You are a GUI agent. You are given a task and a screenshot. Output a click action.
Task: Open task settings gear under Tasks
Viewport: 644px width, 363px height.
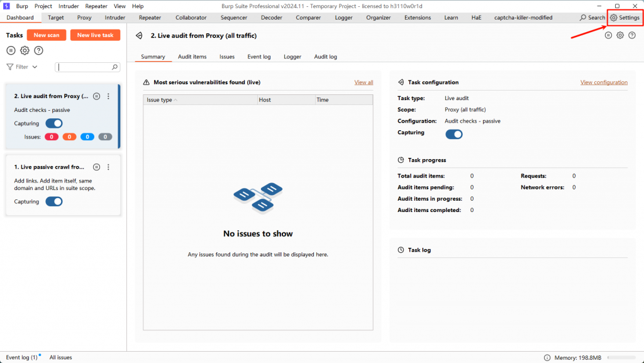(25, 50)
